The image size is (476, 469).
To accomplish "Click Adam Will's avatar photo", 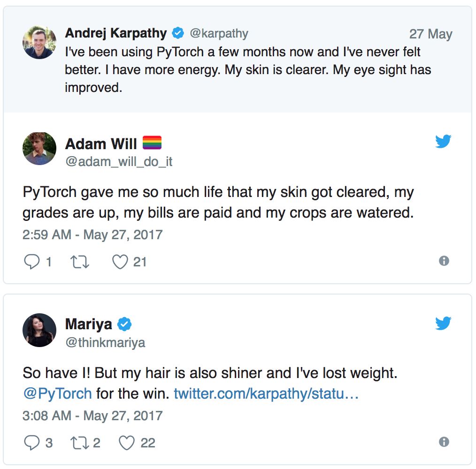I will coord(39,149).
